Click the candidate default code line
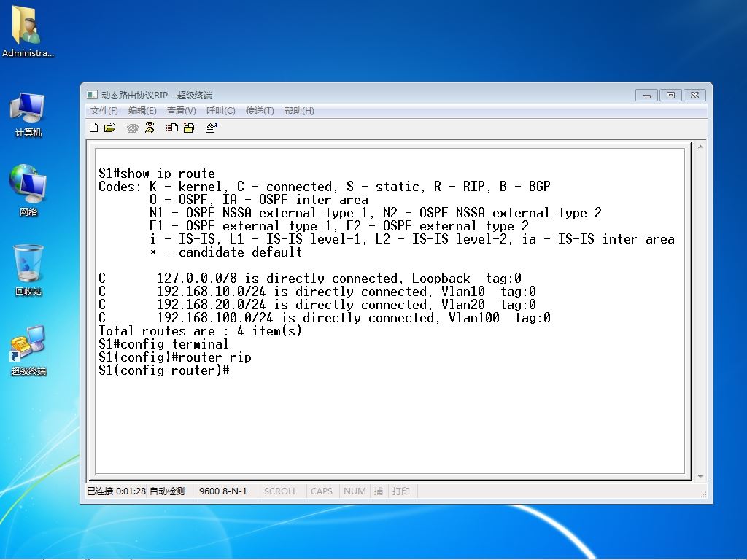This screenshot has height=560, width=747. coord(226,252)
